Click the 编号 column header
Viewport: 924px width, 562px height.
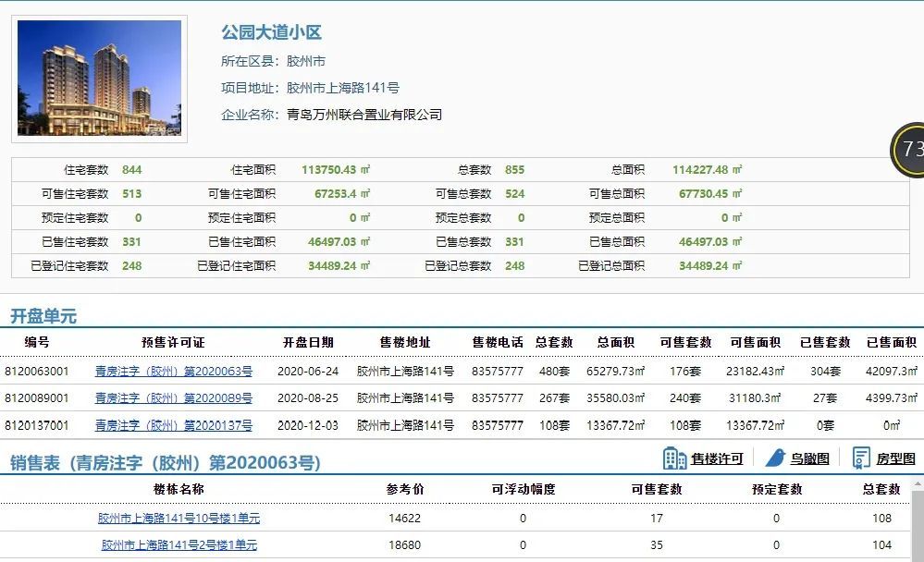pyautogui.click(x=37, y=342)
